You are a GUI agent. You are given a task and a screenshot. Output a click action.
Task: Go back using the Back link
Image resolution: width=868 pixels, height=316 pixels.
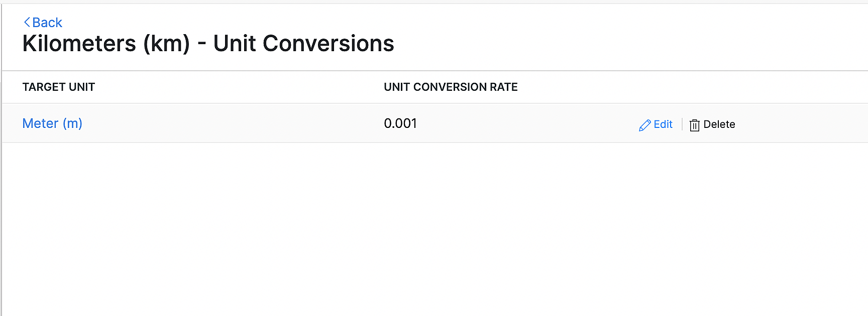coord(47,23)
